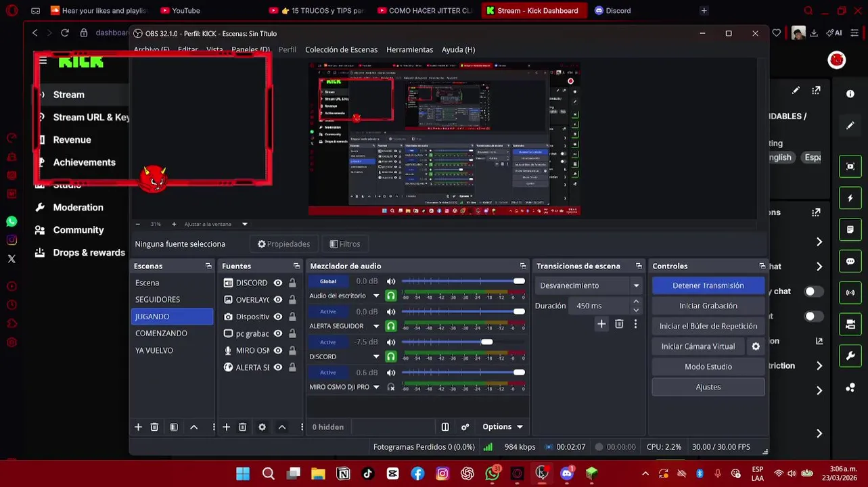Screen dimensions: 868x487
Task: Enable Modo Estudio
Action: point(708,367)
